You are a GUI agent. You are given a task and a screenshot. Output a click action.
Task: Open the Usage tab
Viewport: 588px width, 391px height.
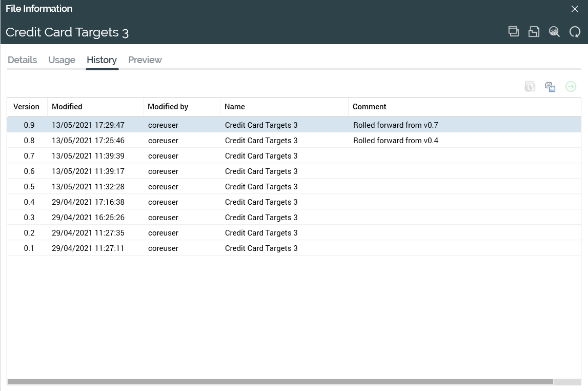click(62, 60)
